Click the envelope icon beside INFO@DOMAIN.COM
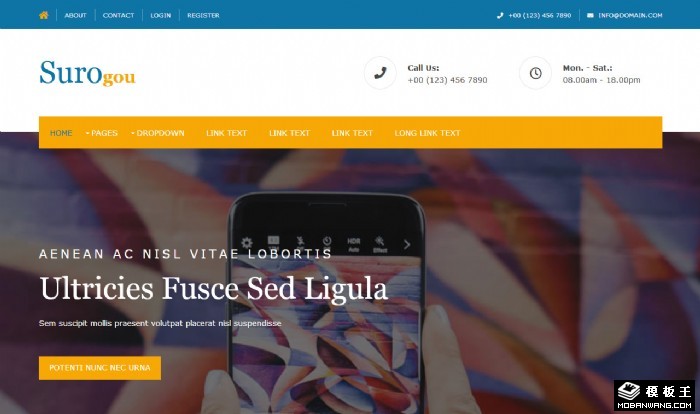This screenshot has width=700, height=414. coord(590,15)
